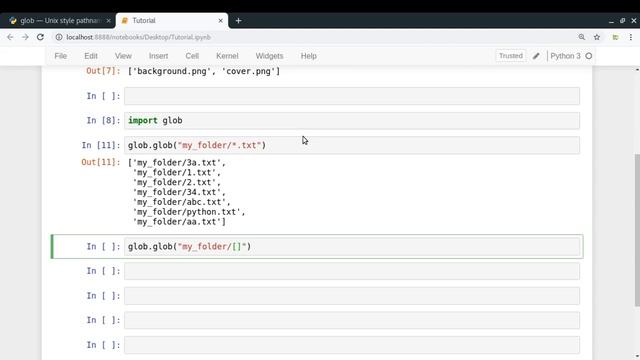
Task: Click output text 'my_folder/1.txt'
Action: tap(174, 173)
